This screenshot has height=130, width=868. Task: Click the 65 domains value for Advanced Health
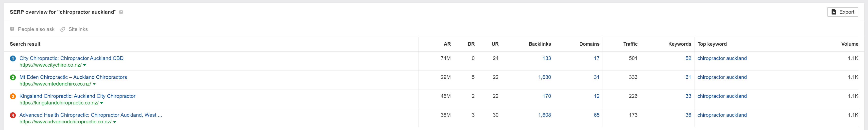(x=596, y=115)
